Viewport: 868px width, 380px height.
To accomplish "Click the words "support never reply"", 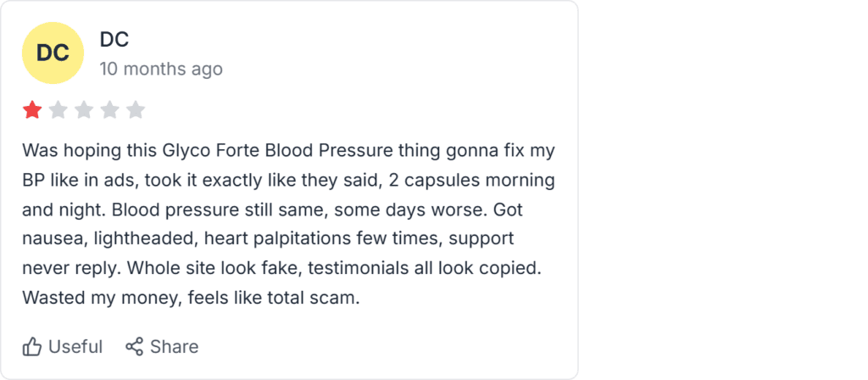I will [x=268, y=254].
